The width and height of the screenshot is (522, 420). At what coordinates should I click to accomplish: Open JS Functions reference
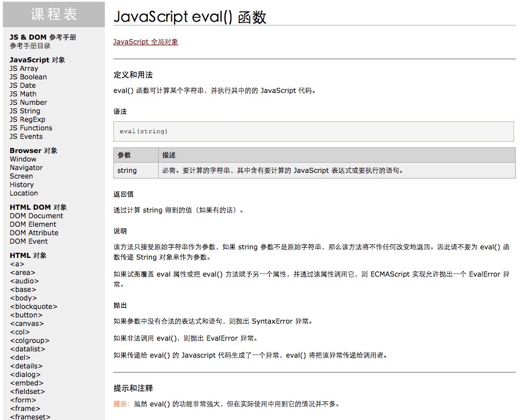[x=31, y=128]
